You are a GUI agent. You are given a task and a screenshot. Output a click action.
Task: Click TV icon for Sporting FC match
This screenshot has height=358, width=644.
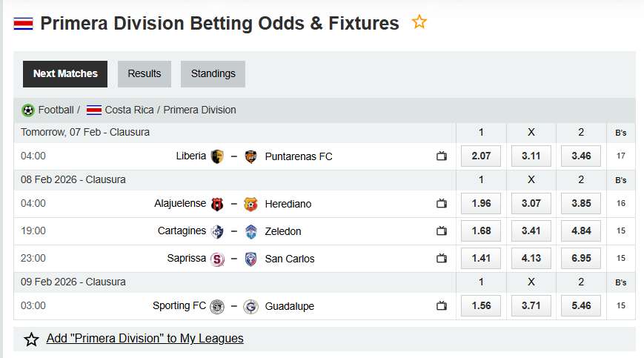[442, 306]
